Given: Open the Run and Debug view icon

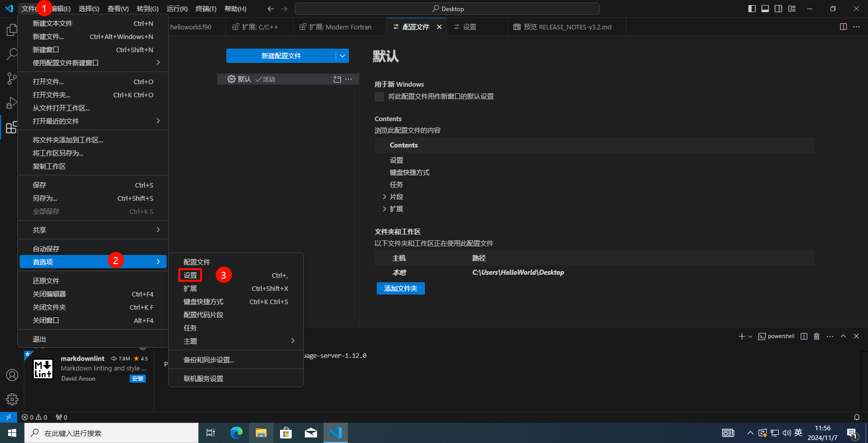Looking at the screenshot, I should coord(12,103).
